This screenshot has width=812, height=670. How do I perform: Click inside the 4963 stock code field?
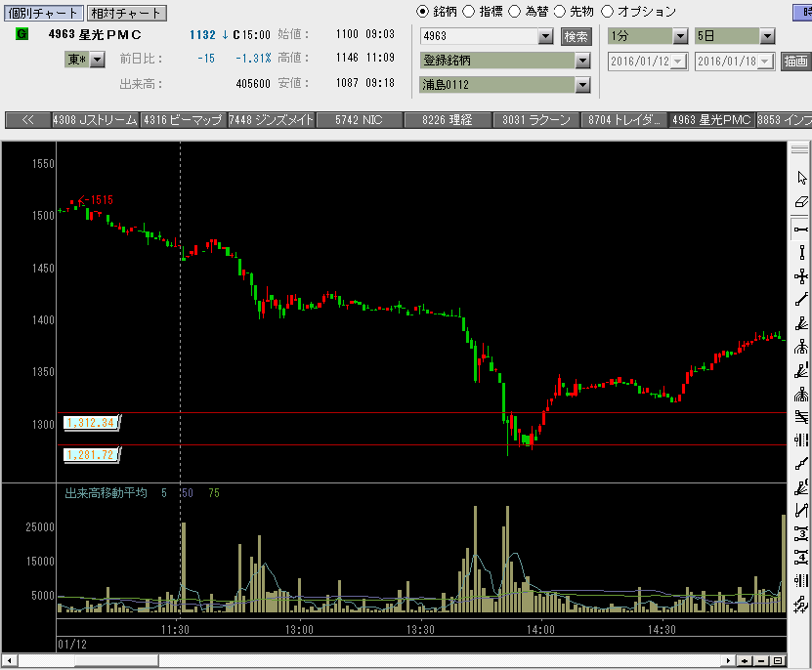[480, 36]
